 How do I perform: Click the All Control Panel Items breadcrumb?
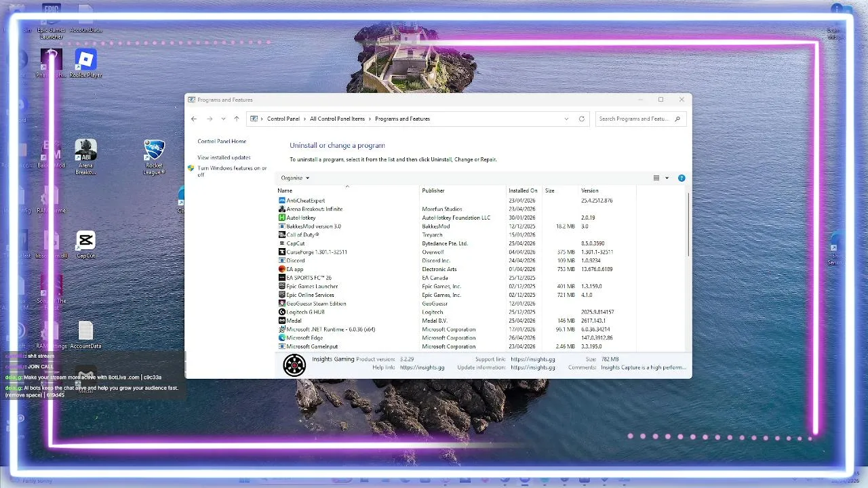coord(337,119)
